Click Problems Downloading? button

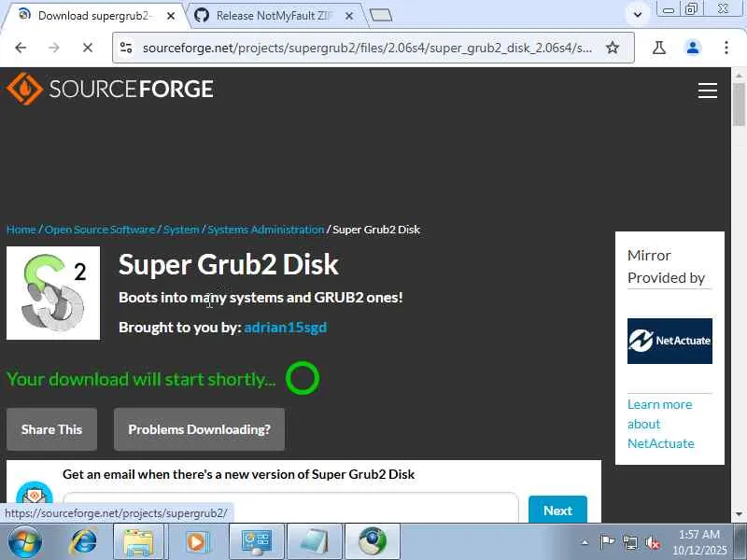[x=199, y=429]
